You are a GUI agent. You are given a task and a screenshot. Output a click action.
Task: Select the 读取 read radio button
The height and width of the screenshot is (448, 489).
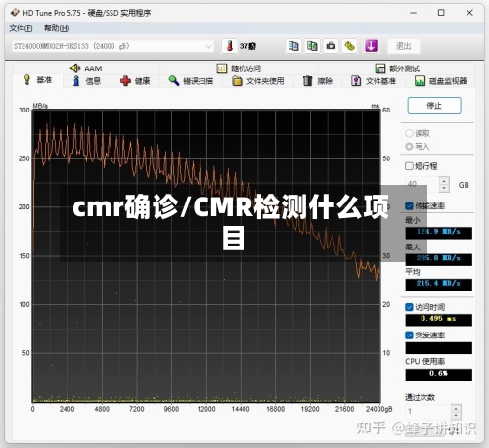tap(409, 133)
